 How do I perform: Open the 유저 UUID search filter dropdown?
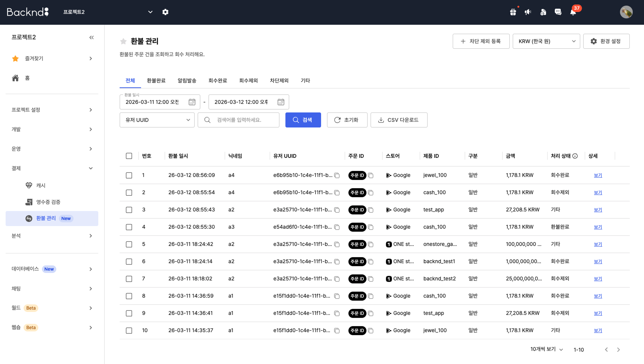[x=157, y=120]
